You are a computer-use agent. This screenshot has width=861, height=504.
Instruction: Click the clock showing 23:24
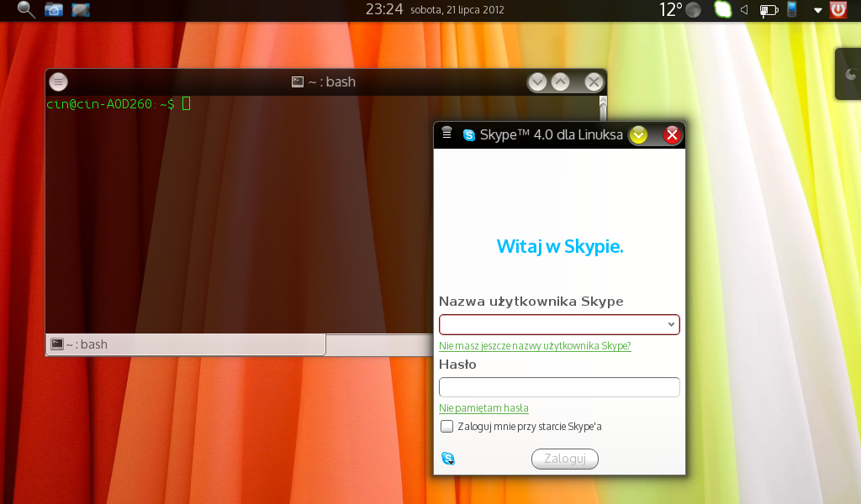pyautogui.click(x=384, y=9)
